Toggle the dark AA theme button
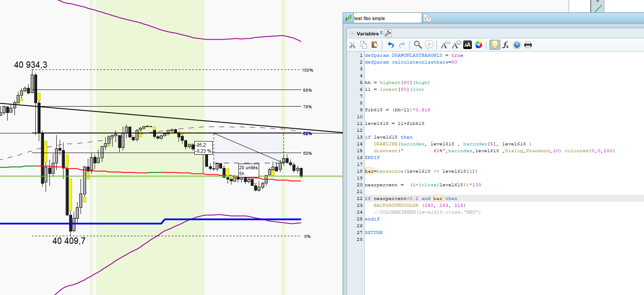Viewport: 644px width, 295px height. (x=468, y=45)
